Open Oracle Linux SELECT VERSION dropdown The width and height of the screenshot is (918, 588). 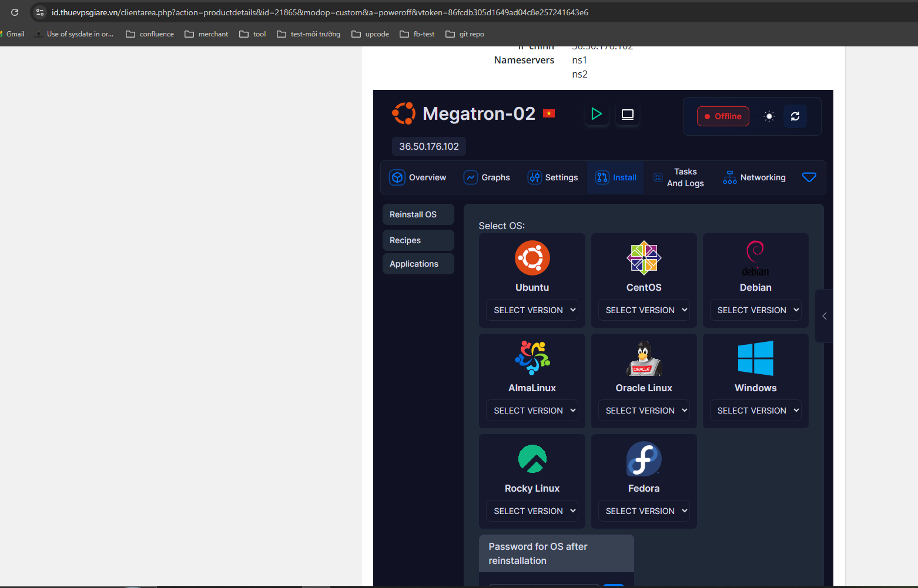(644, 411)
